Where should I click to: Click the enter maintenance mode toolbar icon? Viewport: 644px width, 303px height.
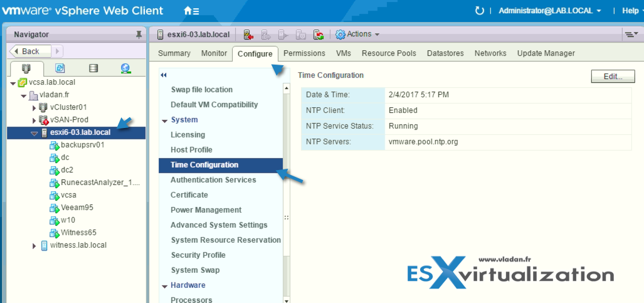266,35
